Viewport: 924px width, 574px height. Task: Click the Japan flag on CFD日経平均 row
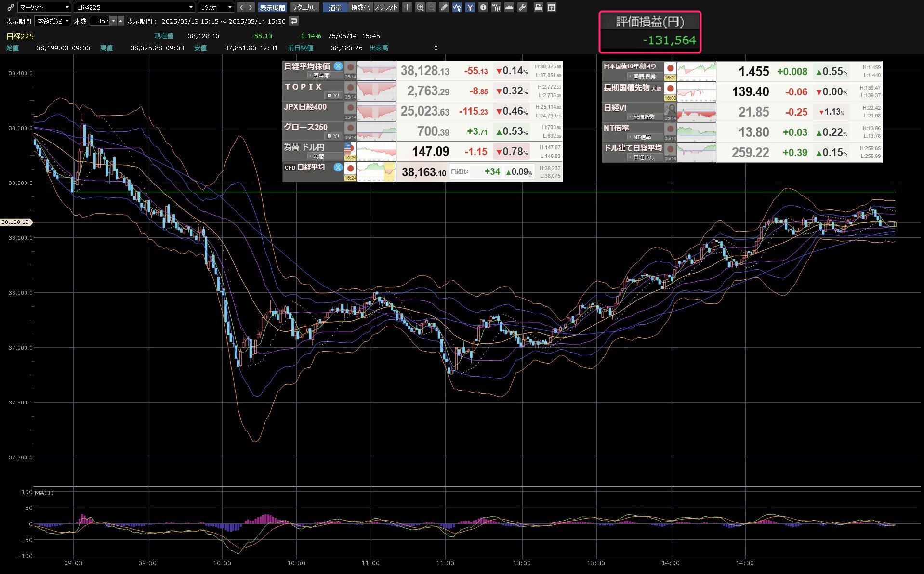click(x=351, y=169)
